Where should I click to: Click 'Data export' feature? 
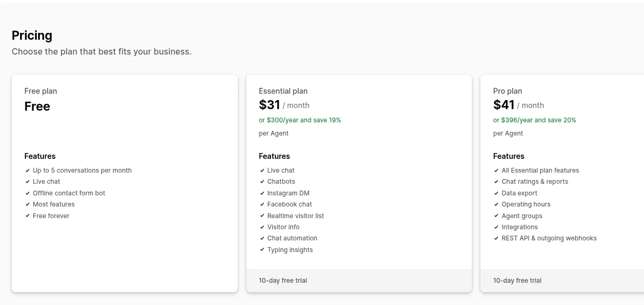[x=520, y=193]
